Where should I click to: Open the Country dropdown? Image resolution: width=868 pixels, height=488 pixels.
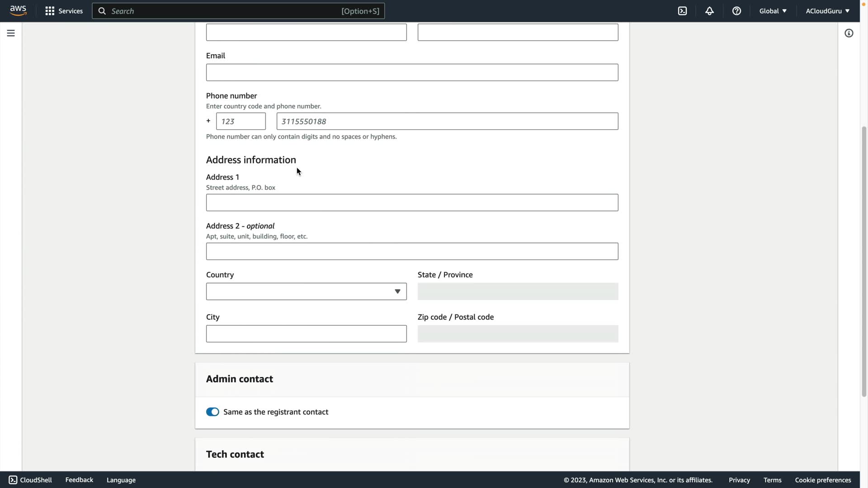[x=306, y=291]
